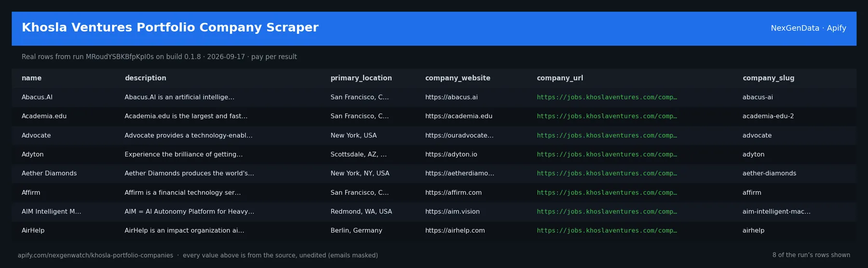Open the https://aim.vision website
This screenshot has width=868, height=268.
[x=452, y=212]
